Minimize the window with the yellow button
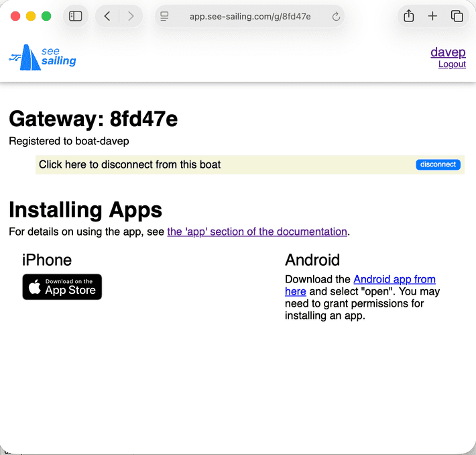The height and width of the screenshot is (455, 476). pos(30,16)
